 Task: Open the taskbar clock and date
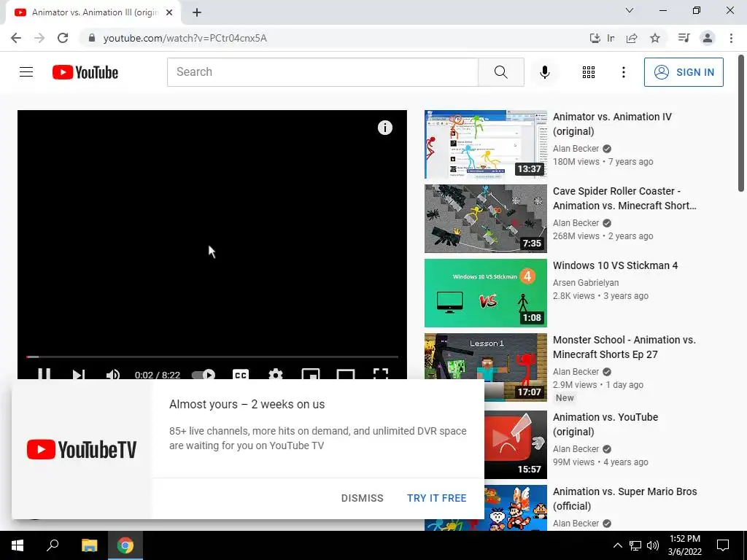(684, 545)
